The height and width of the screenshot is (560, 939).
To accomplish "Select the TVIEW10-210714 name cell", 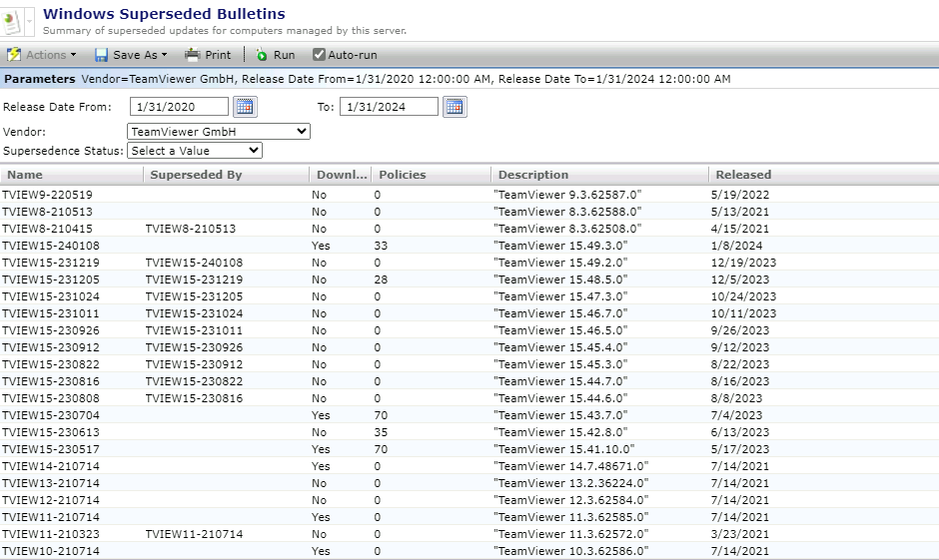I will click(x=51, y=551).
